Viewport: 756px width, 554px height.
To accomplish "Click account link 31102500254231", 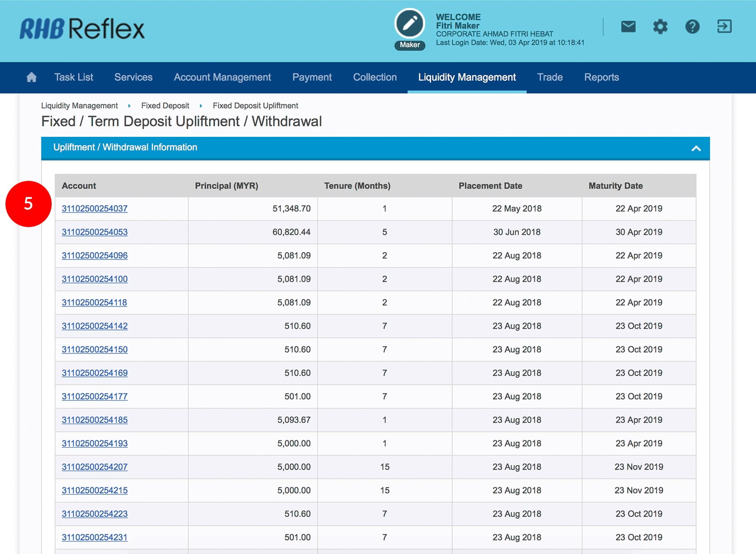I will click(x=94, y=537).
